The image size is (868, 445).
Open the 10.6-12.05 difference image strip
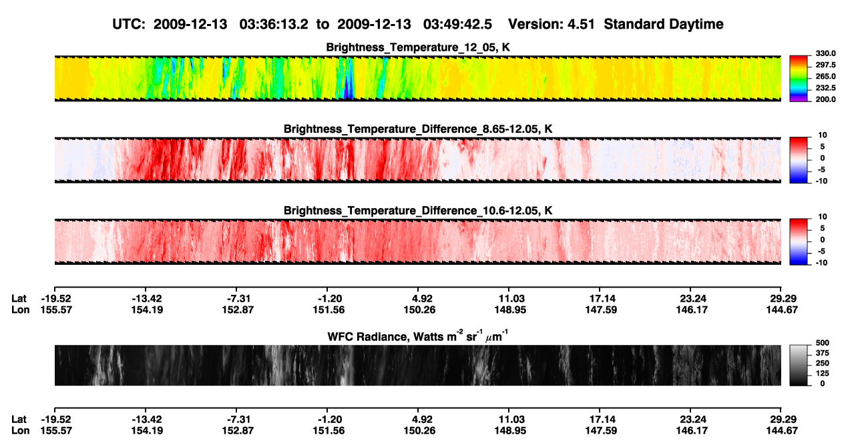pyautogui.click(x=418, y=242)
